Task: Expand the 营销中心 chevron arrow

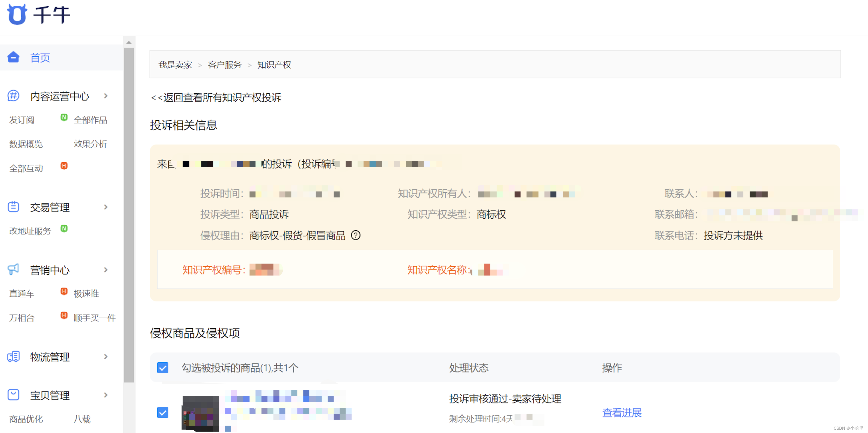Action: click(106, 270)
